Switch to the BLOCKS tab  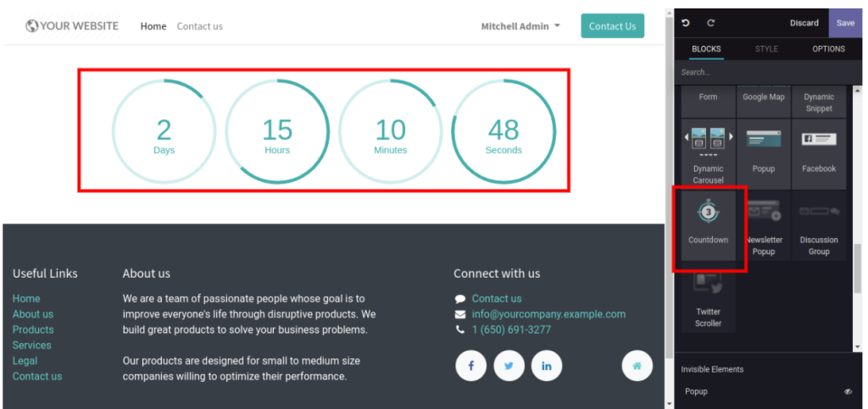click(x=706, y=48)
